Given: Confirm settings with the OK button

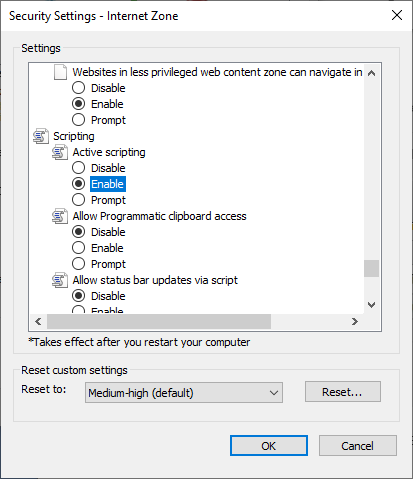Looking at the screenshot, I should [269, 445].
